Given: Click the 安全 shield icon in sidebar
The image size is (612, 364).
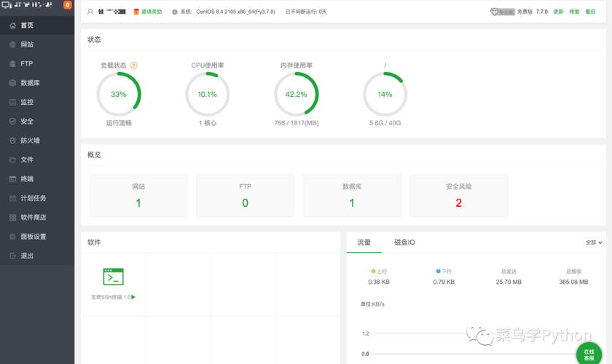Looking at the screenshot, I should coord(12,122).
